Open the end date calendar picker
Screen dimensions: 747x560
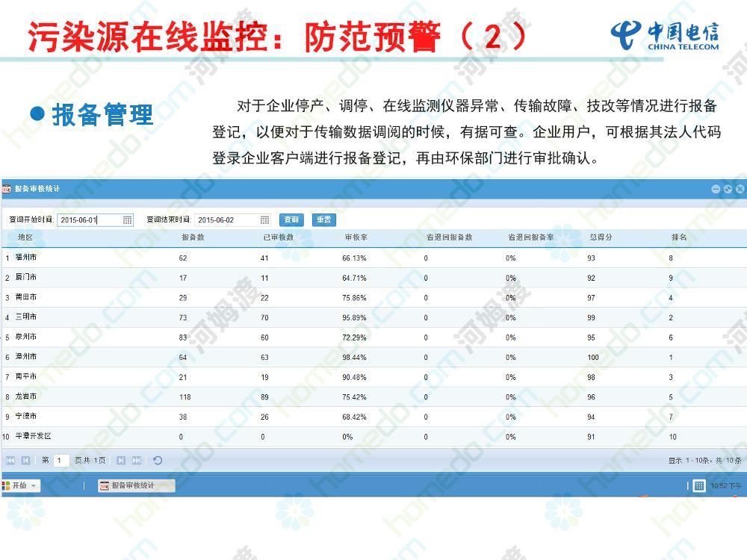[x=264, y=220]
